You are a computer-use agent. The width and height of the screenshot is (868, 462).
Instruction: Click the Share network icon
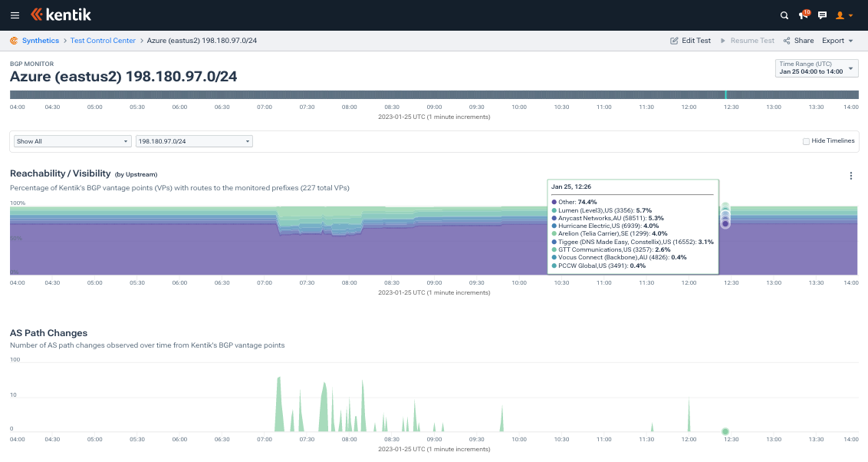pos(787,41)
